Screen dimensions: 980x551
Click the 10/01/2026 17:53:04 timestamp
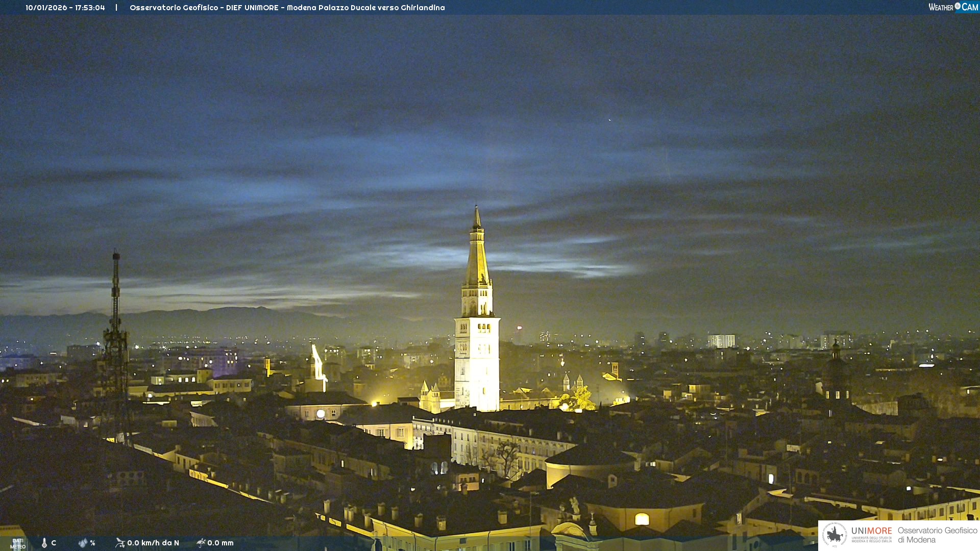pyautogui.click(x=65, y=8)
